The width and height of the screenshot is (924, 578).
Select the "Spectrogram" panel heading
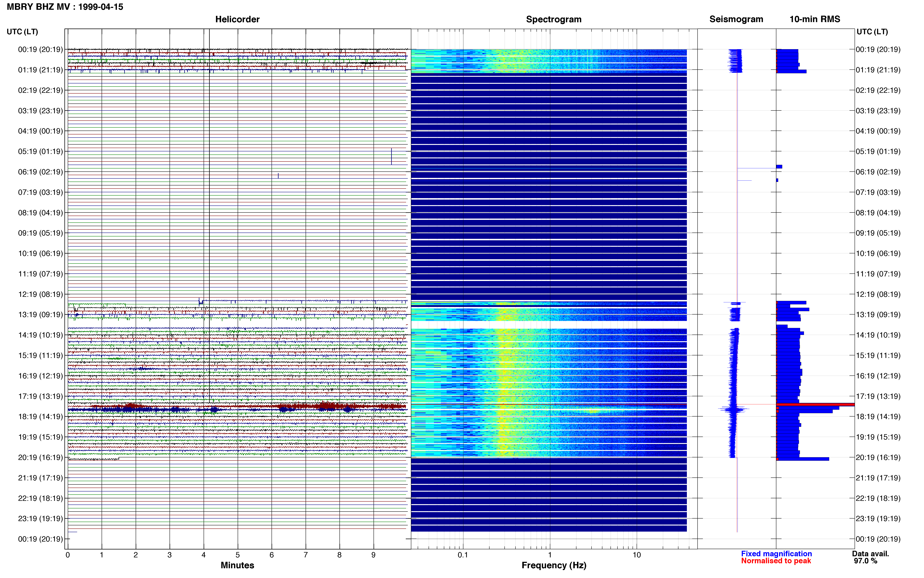[x=554, y=20]
